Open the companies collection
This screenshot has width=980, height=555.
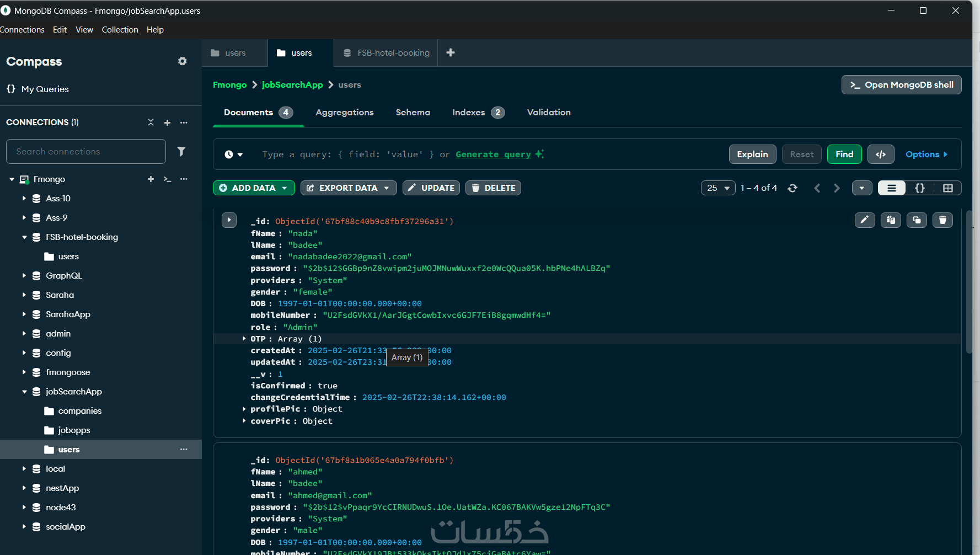[80, 411]
